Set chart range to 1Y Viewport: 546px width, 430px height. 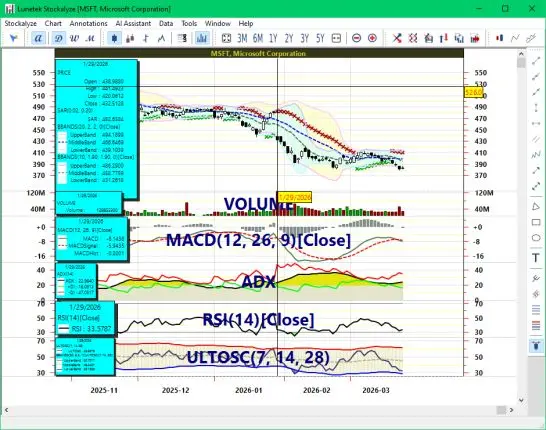[273, 38]
